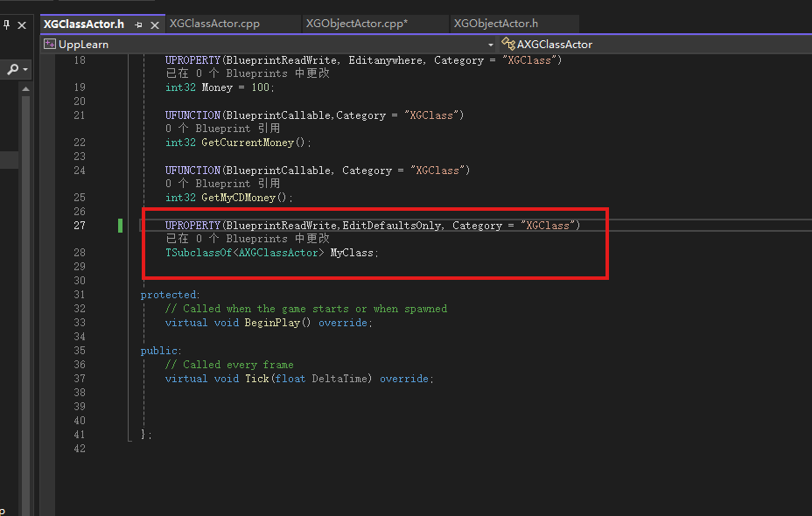This screenshot has width=812, height=516.
Task: Click line number 27 in the gutter
Action: (80, 225)
